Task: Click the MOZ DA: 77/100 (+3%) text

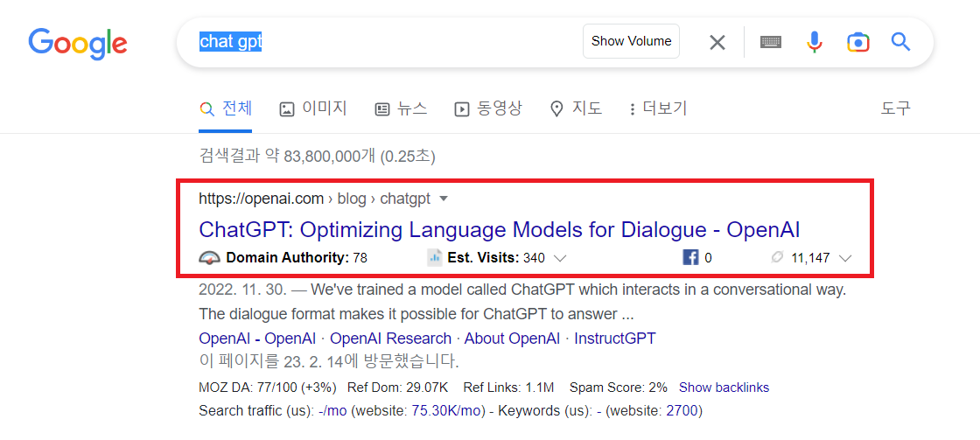Action: [266, 388]
